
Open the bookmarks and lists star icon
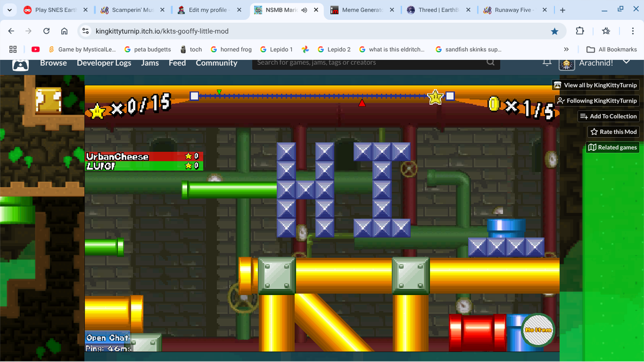(x=606, y=31)
